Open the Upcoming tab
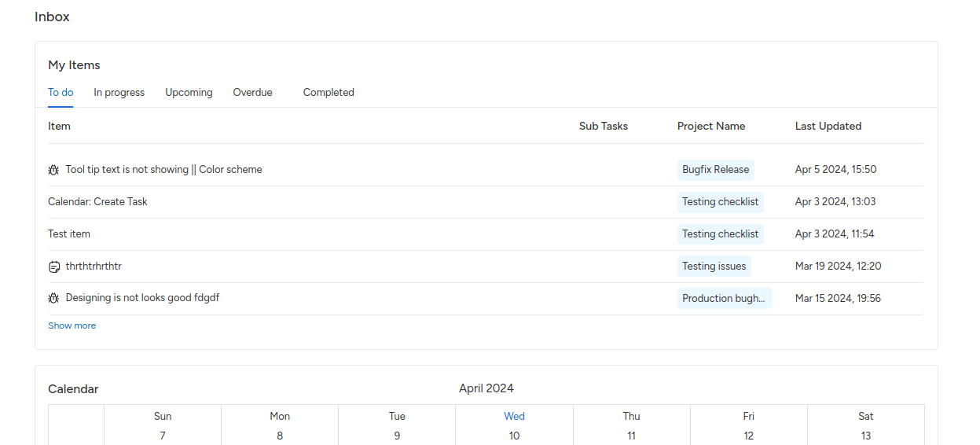 (x=189, y=93)
